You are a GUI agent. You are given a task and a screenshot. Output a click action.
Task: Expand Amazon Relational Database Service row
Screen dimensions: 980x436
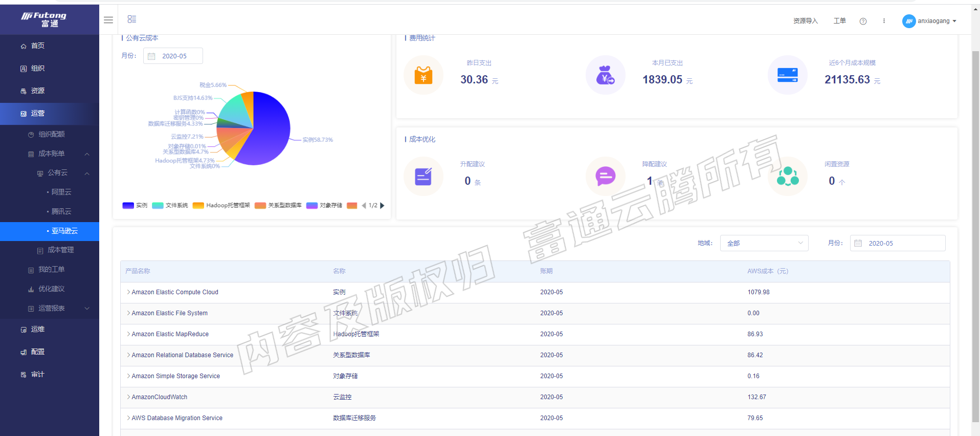(x=128, y=355)
